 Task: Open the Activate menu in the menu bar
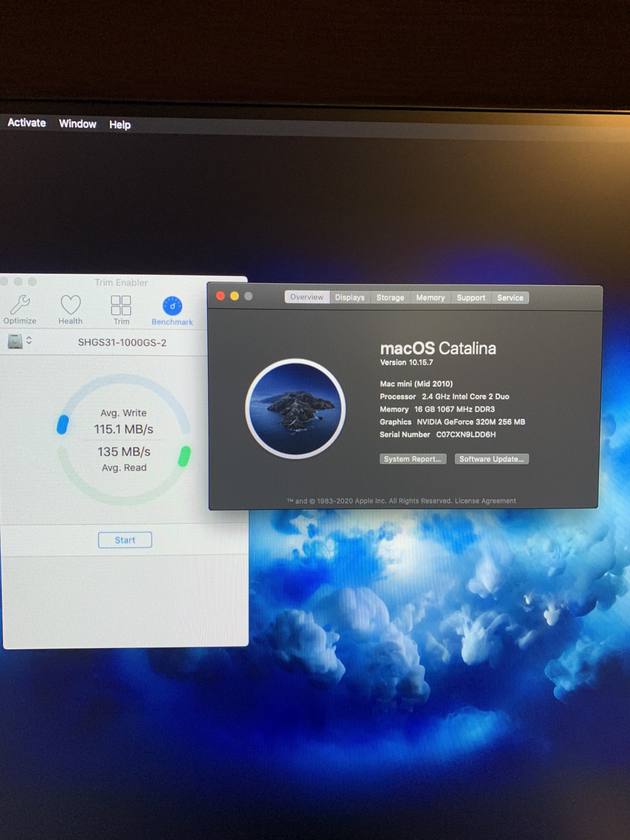pyautogui.click(x=26, y=123)
